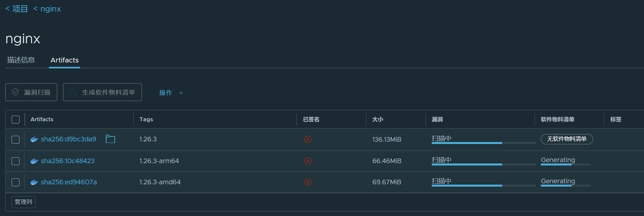The image size is (644, 216).
Task: Switch to the 描述信息 tab
Action: click(x=21, y=60)
